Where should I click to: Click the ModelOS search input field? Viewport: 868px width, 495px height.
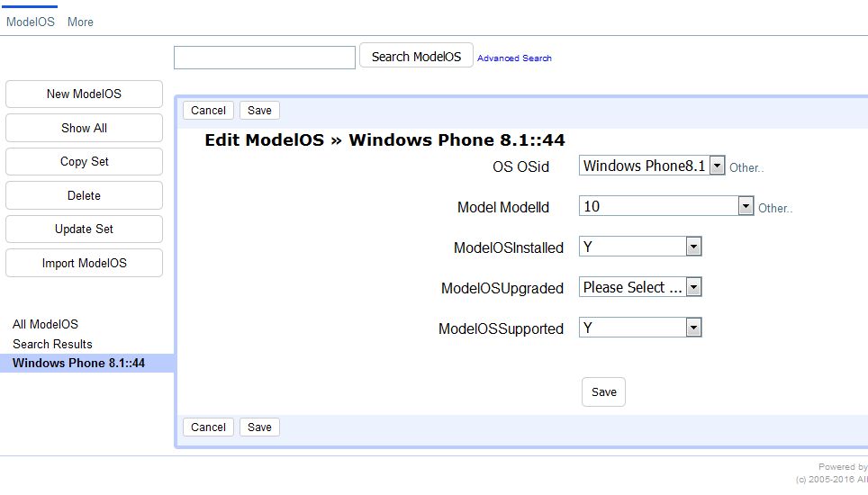265,58
